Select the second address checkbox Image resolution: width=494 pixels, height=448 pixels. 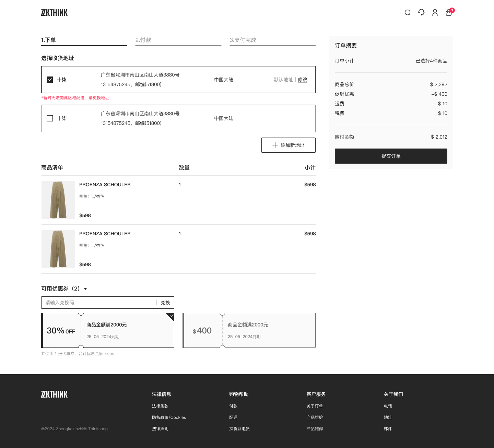tap(50, 118)
